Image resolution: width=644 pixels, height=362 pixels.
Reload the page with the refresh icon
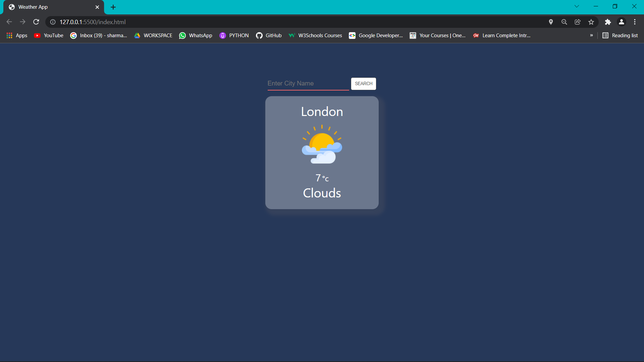[36, 22]
